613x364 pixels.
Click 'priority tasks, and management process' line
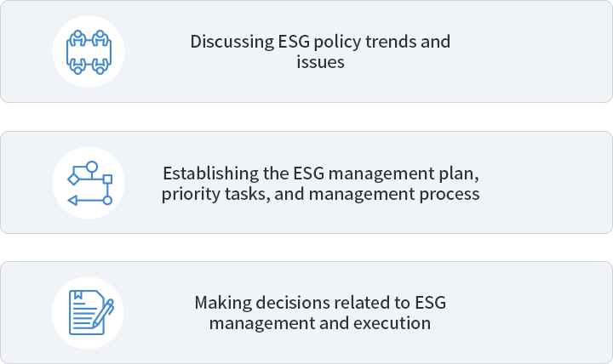point(321,194)
